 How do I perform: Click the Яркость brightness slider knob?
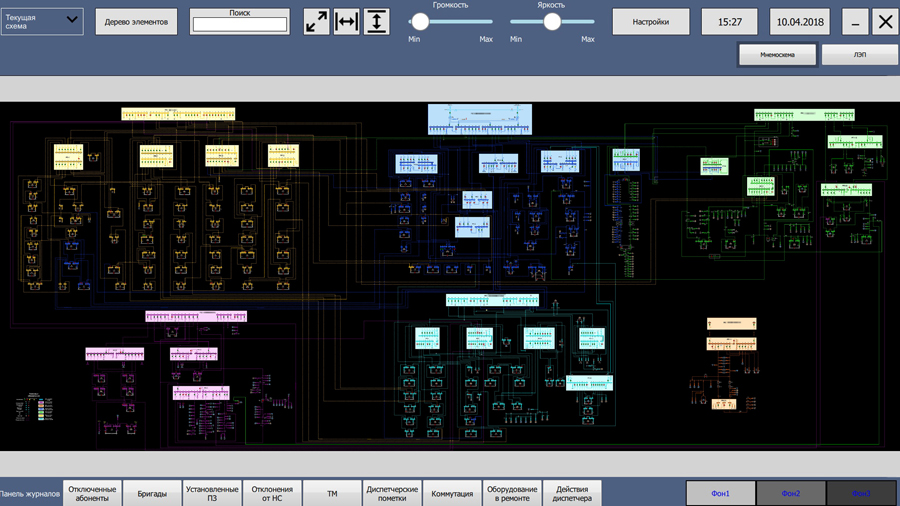coord(552,22)
